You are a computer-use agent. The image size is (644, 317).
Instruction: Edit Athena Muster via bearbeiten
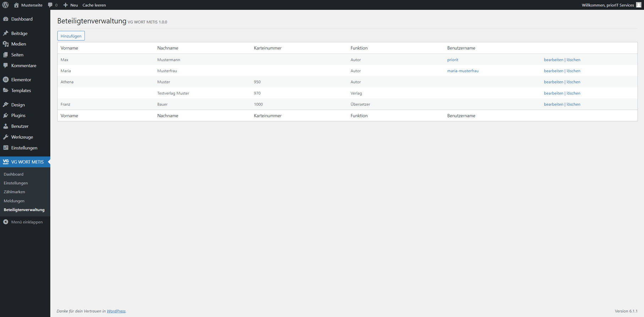[x=553, y=82]
